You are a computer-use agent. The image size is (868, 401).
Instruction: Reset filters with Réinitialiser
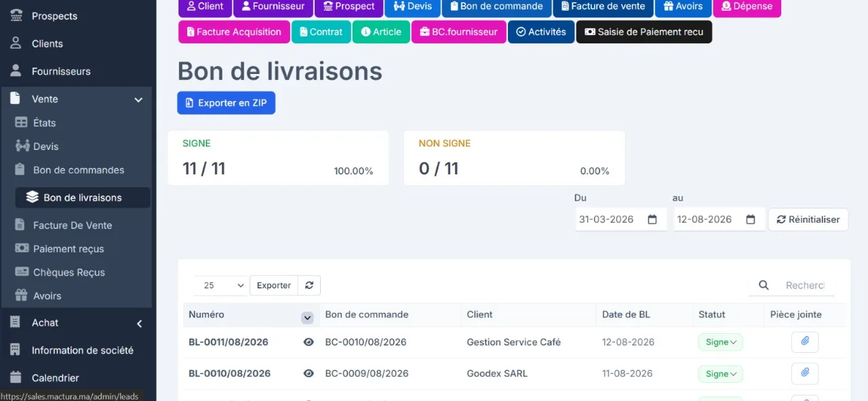808,219
